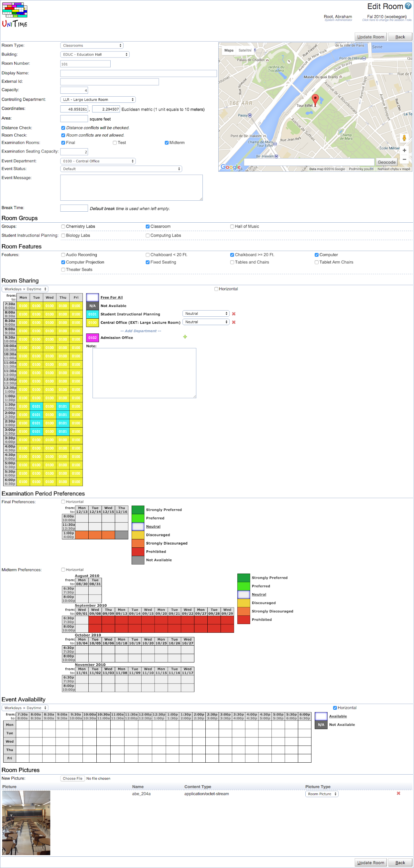Select the 0102 Admission Office swatch
Screen dimensions: 414x868
pyautogui.click(x=93, y=338)
